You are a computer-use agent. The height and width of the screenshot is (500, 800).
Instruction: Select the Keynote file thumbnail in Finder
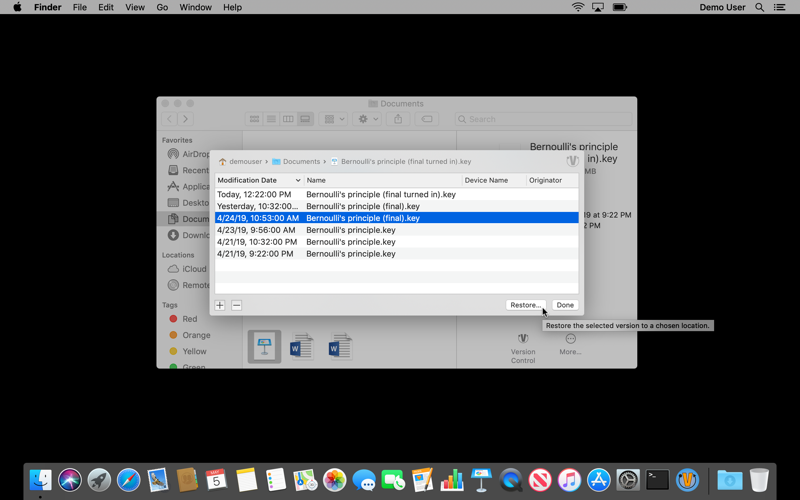(264, 347)
